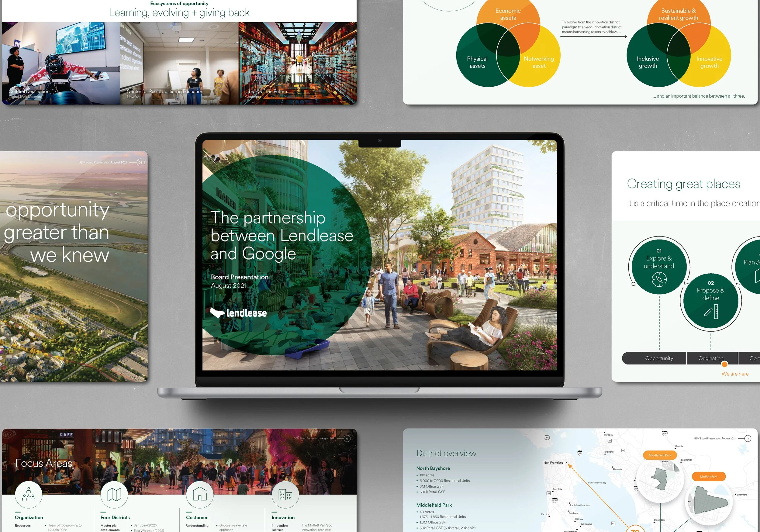Click the page 05 circle badge
This screenshot has height=532, width=760.
(141, 162)
